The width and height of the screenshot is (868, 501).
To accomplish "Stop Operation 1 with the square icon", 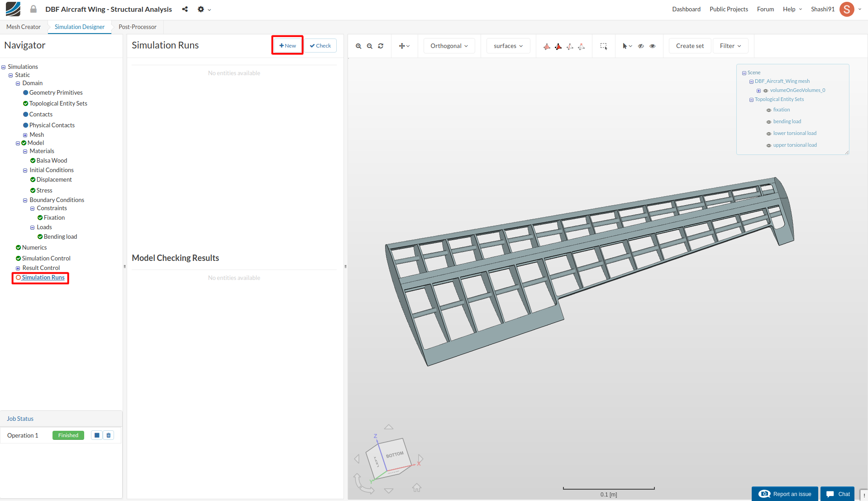I will [97, 435].
